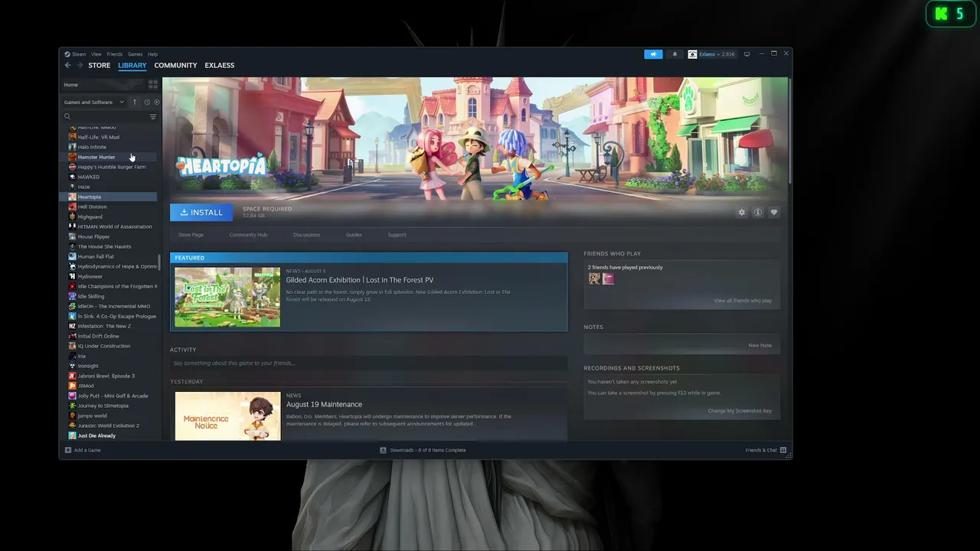980x551 pixels.
Task: Click the second friend's pink avatar
Action: click(608, 279)
